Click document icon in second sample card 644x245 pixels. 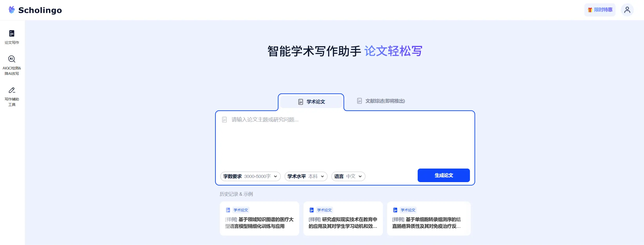pos(312,210)
